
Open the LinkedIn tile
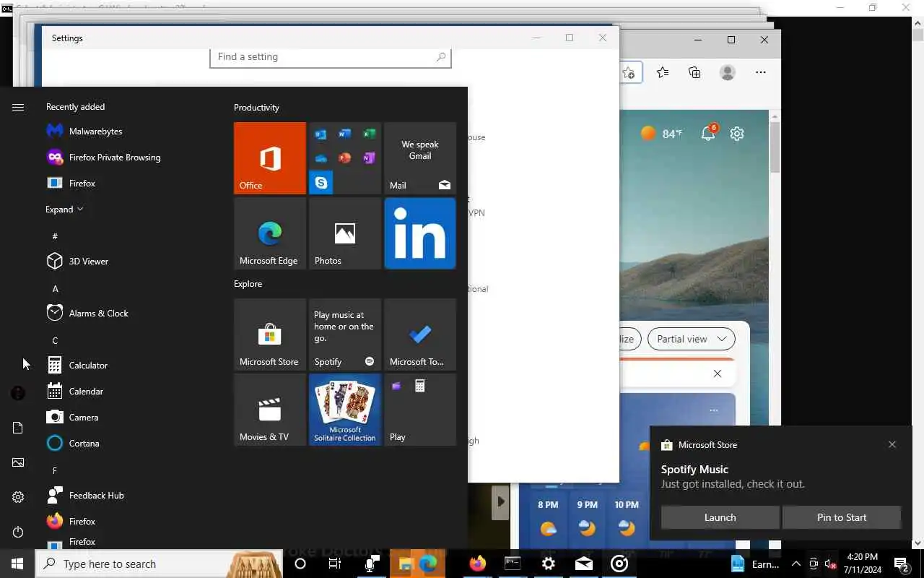420,233
